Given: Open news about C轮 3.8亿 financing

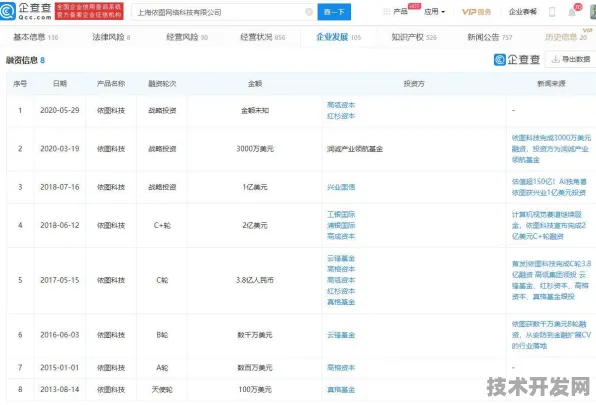Looking at the screenshot, I should [551, 280].
